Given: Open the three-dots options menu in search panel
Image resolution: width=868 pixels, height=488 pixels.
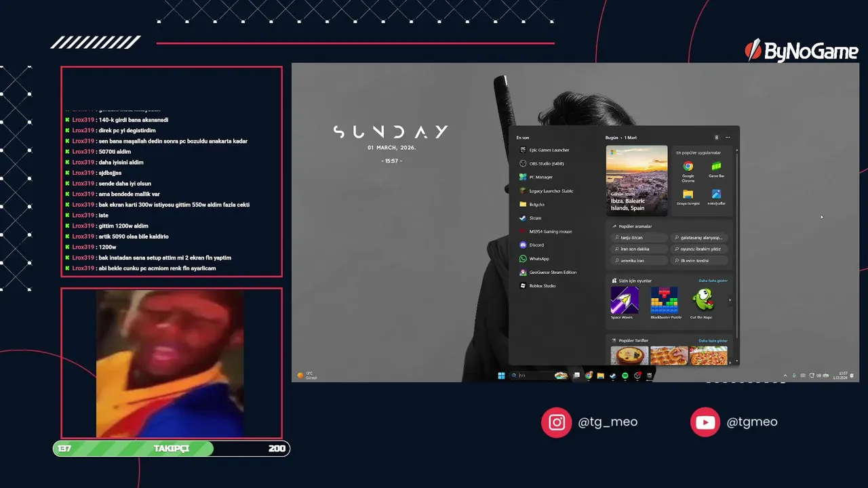Looking at the screenshot, I should coord(728,138).
